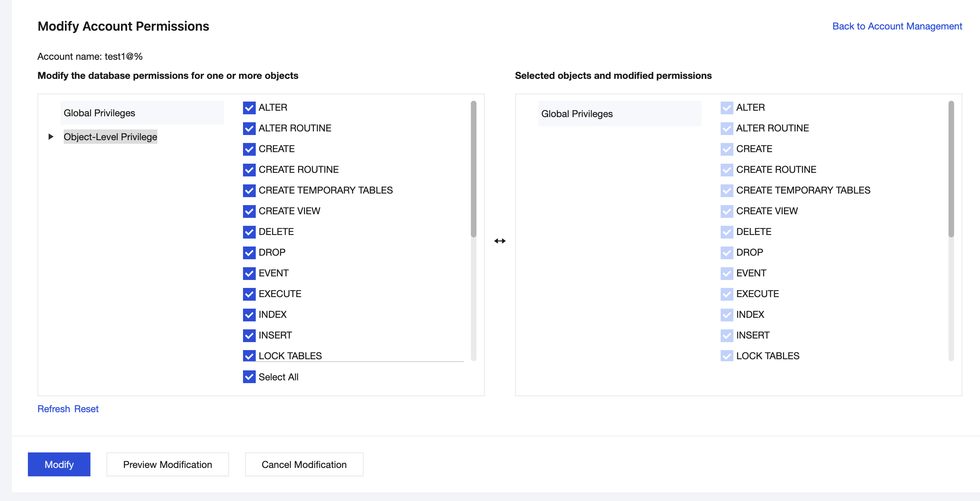Uncheck the ALTER privilege checkbox
This screenshot has height=501, width=980.
(x=249, y=108)
